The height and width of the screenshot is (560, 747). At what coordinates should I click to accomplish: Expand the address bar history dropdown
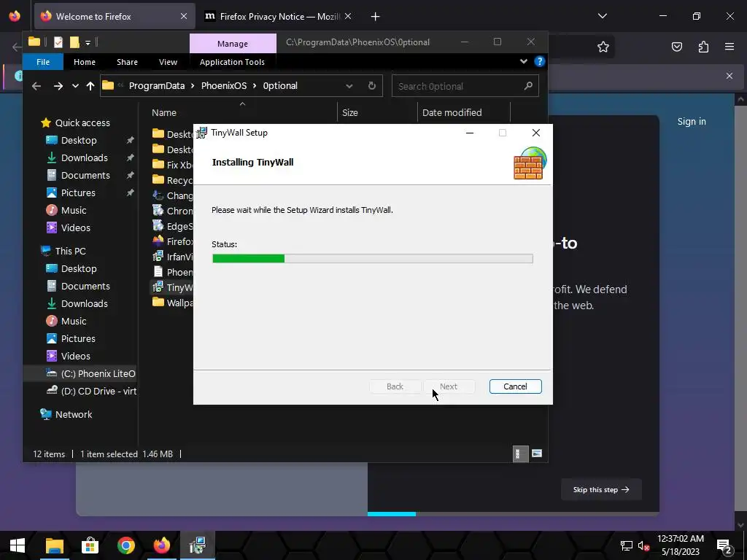pos(349,86)
